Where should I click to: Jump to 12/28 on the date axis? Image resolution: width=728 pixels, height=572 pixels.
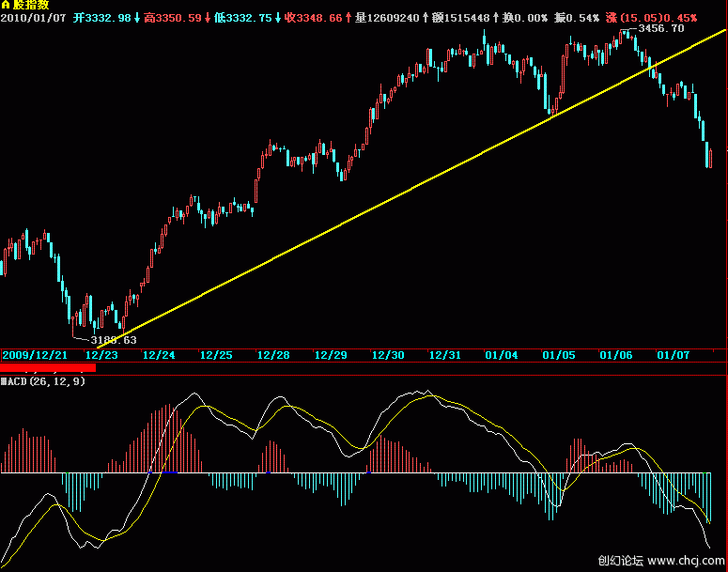point(272,355)
